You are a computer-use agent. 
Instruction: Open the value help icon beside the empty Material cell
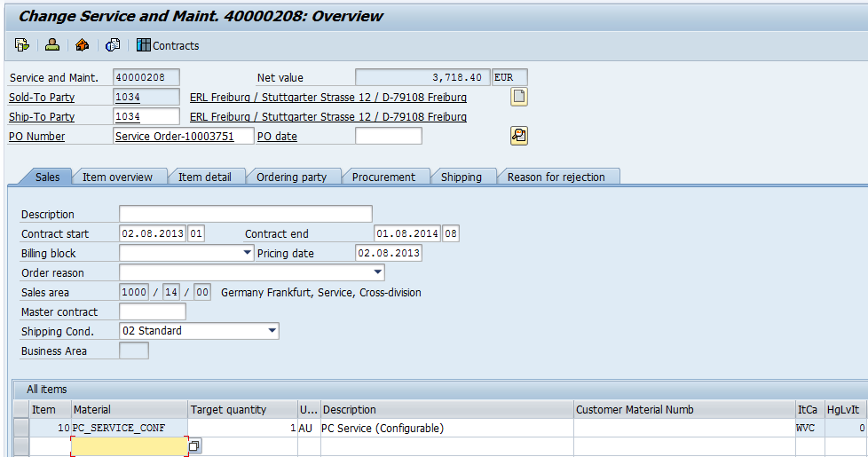[x=194, y=446]
